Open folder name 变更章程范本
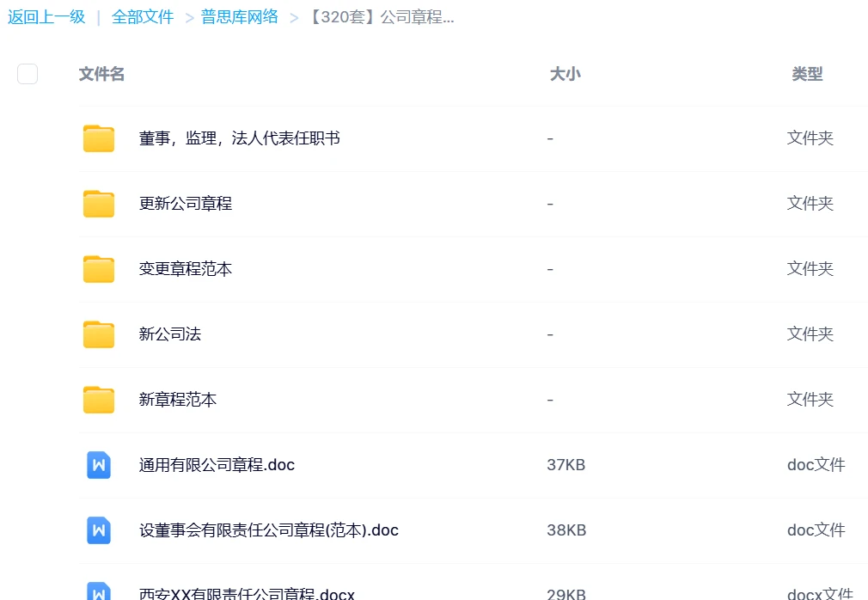This screenshot has height=600, width=868. tap(186, 269)
